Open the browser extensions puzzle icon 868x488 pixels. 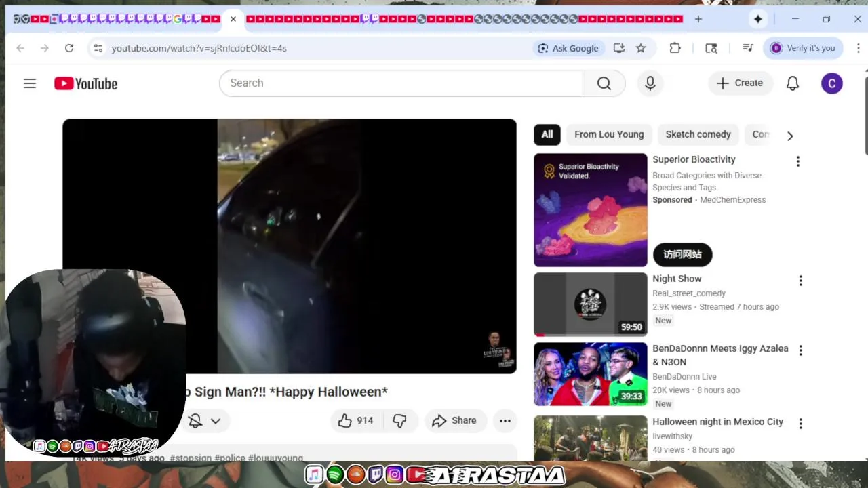675,48
